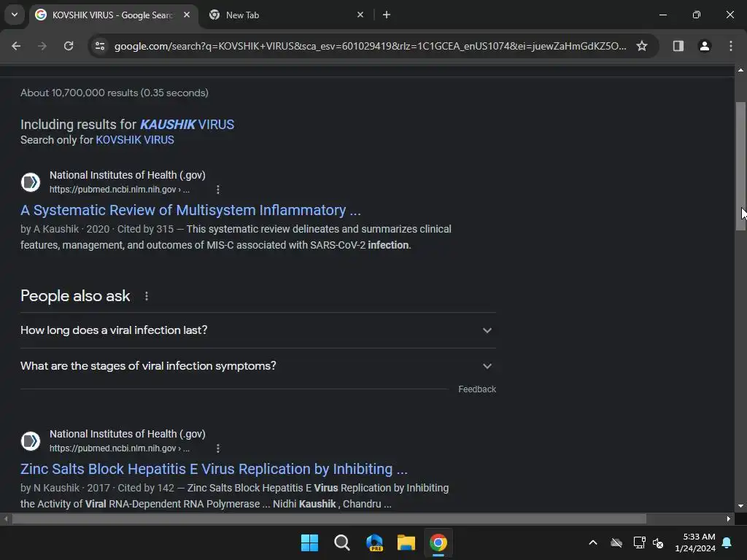Open People also ask options menu

pos(146,296)
